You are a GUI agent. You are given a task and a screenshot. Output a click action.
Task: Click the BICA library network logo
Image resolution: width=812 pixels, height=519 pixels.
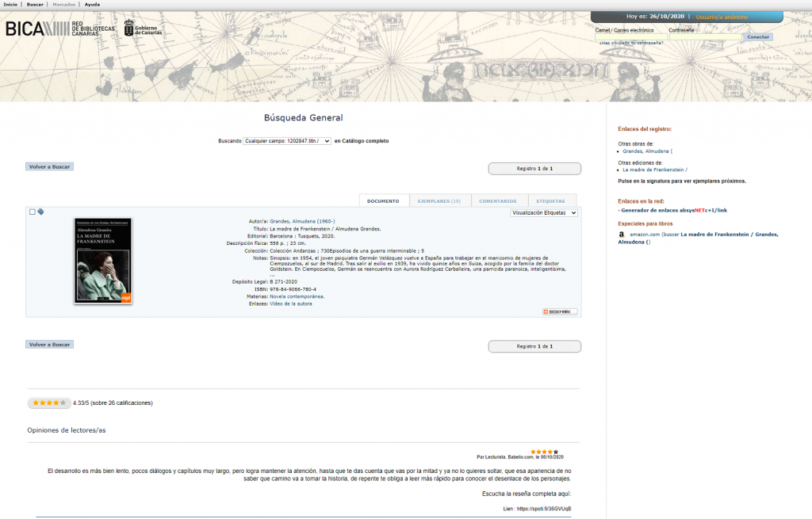[x=59, y=29]
